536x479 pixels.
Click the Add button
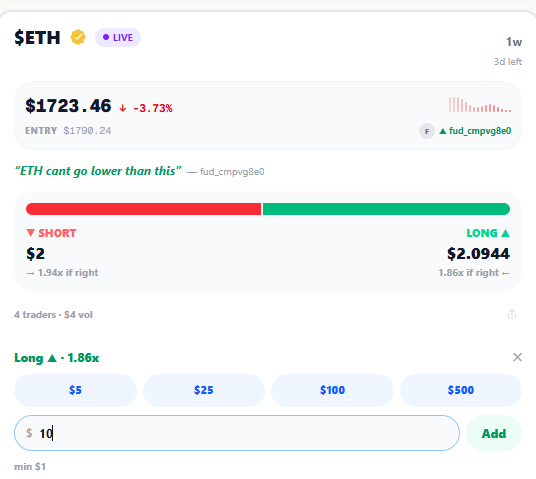494,433
